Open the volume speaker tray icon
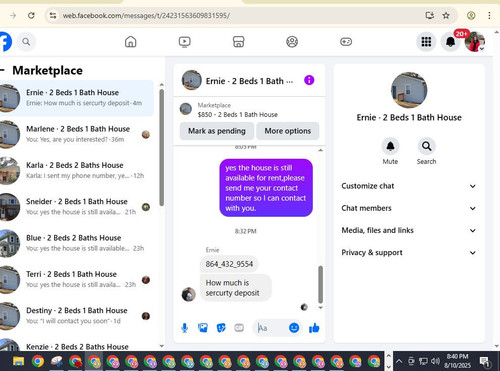Screen dimensions: 500x371 [435, 361]
